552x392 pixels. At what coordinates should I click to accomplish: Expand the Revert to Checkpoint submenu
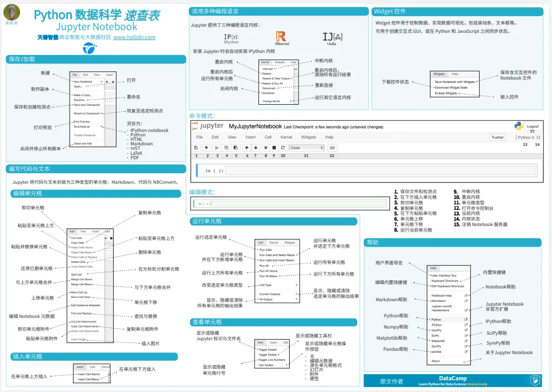coord(102,113)
